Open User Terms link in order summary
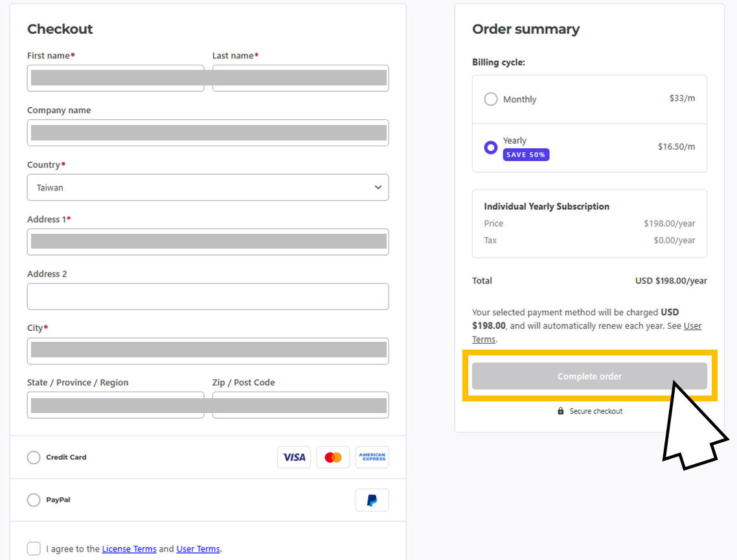 587,333
